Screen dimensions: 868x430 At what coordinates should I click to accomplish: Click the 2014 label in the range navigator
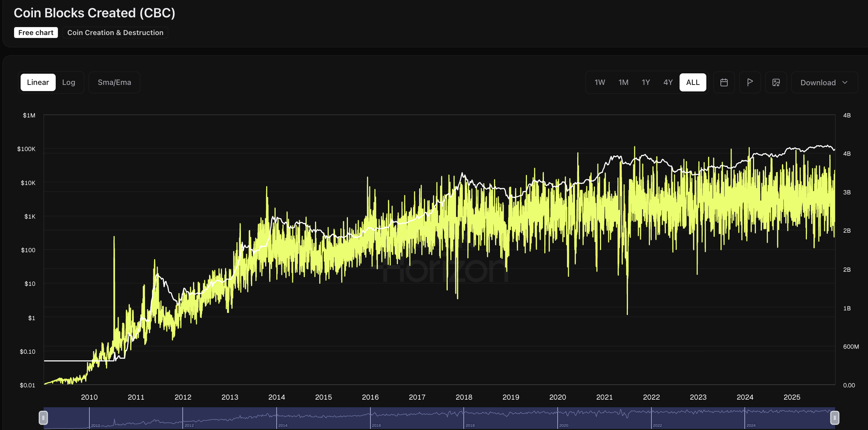282,425
